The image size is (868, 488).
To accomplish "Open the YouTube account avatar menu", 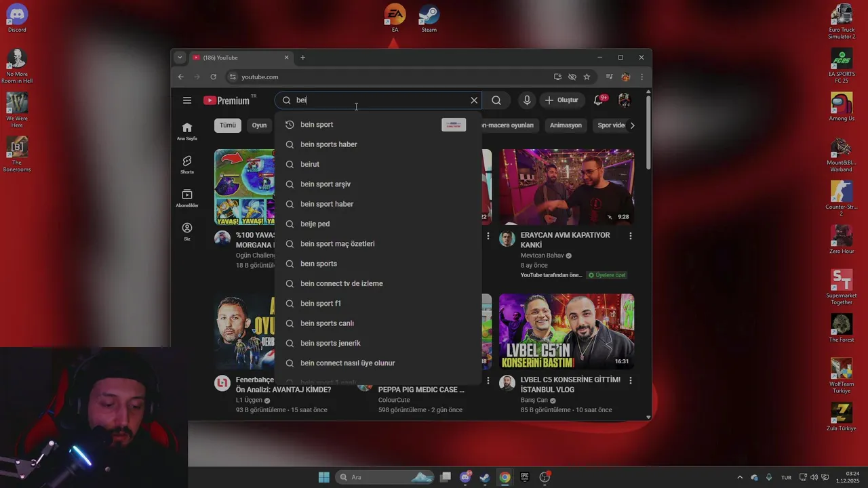I will [x=625, y=100].
